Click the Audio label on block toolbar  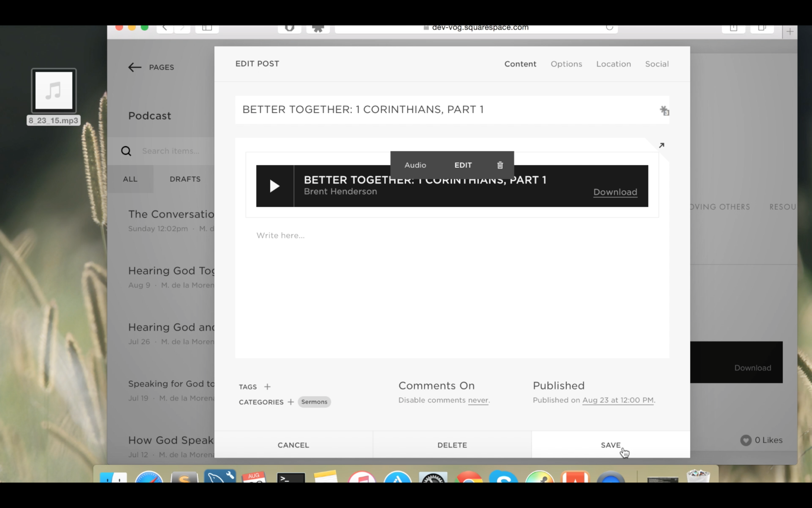415,165
